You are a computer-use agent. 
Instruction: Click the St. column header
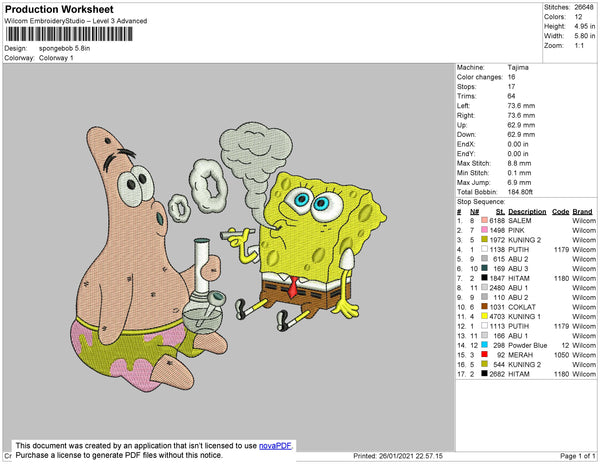click(500, 212)
